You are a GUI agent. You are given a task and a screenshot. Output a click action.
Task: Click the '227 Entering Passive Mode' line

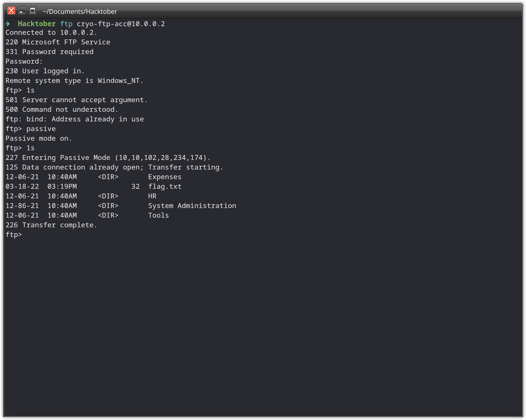coord(108,158)
